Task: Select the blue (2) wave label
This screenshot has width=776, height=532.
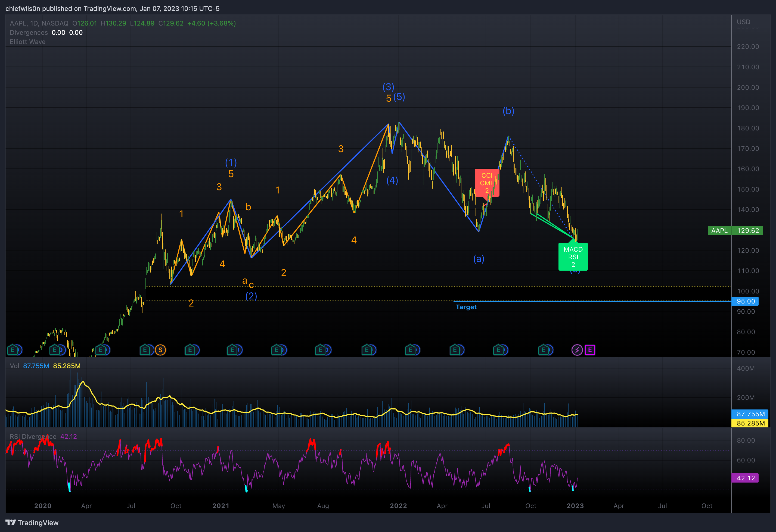Action: [x=252, y=296]
